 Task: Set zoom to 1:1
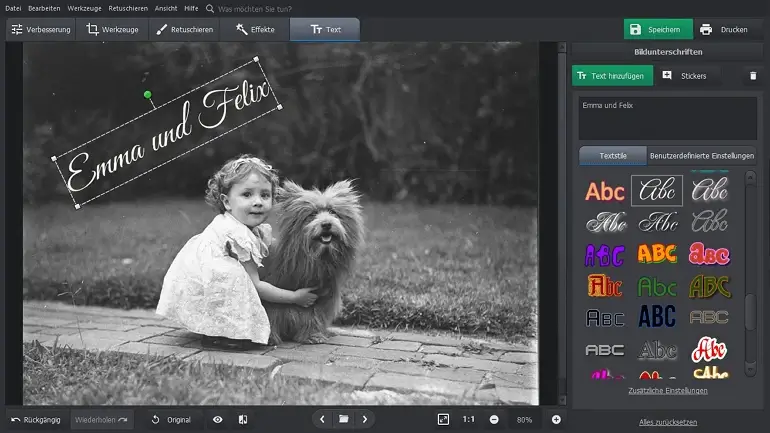tap(468, 419)
